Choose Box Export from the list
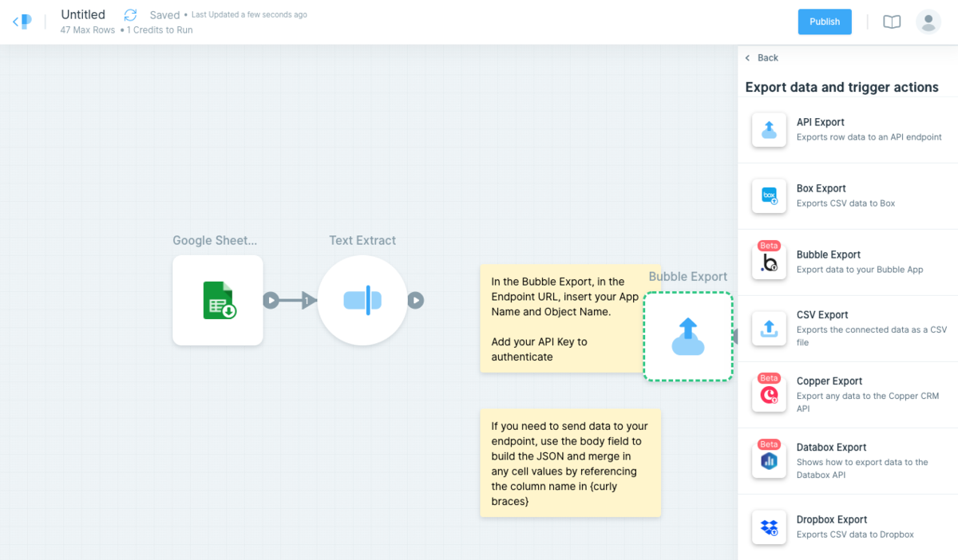 coord(848,195)
